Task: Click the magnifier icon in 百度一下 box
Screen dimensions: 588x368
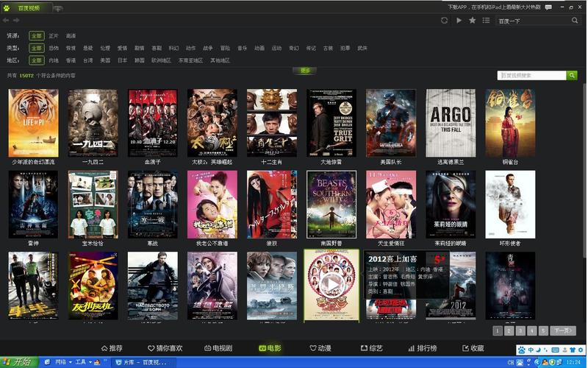Action: click(x=575, y=21)
